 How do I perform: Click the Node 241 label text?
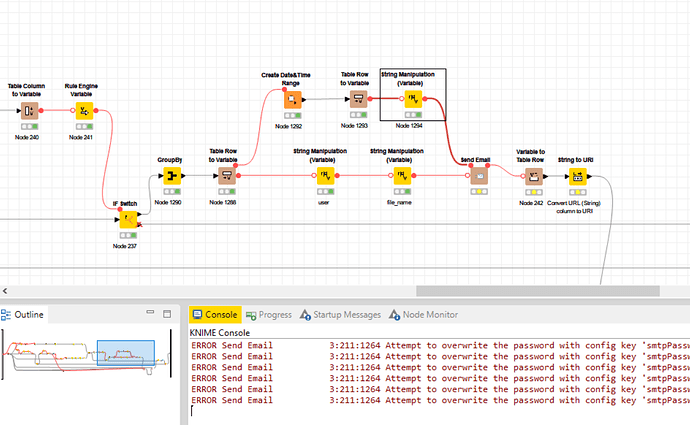[x=81, y=138]
